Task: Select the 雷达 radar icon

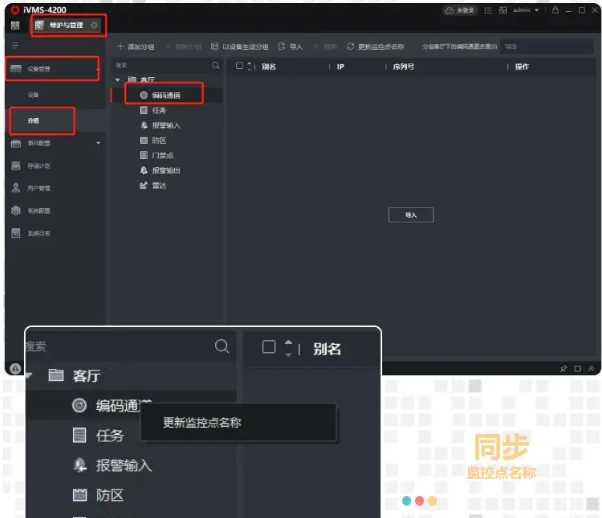Action: [144, 185]
